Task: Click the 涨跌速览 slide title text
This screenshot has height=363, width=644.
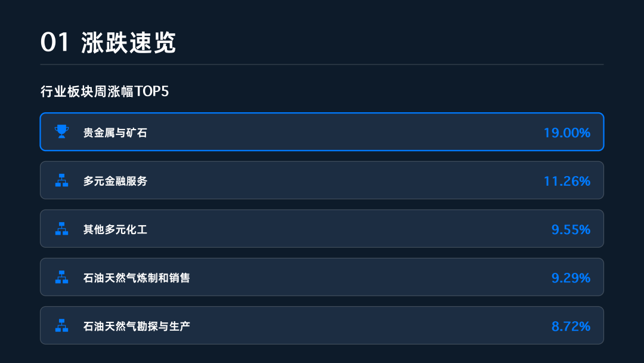Action: [129, 43]
